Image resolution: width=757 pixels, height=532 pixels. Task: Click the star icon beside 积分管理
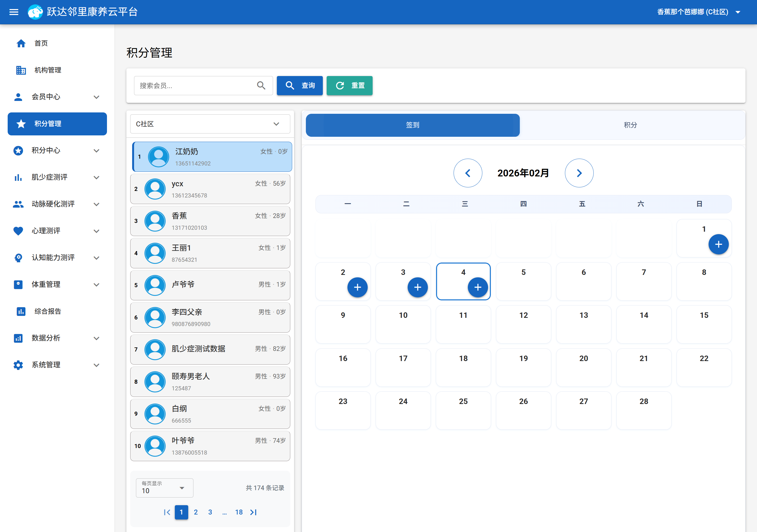point(21,124)
